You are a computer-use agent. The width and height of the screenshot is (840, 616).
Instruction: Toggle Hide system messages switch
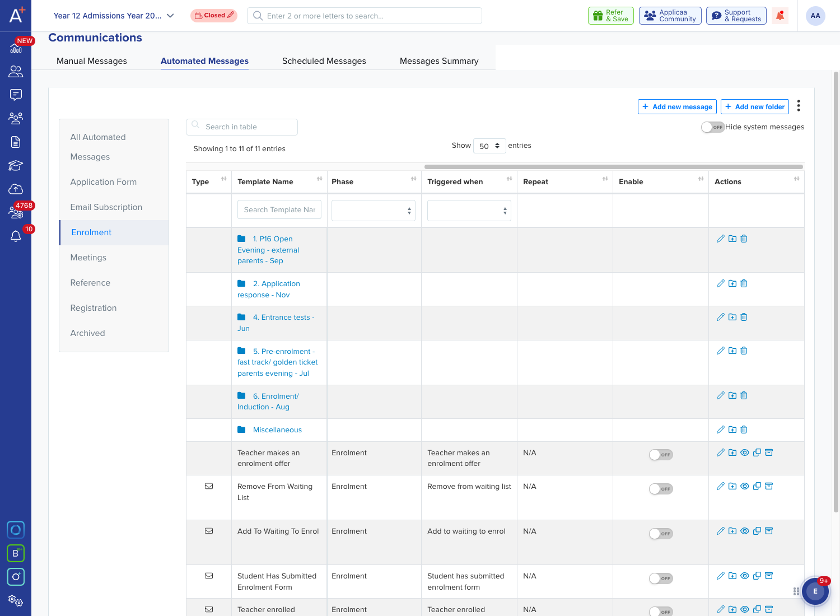click(x=712, y=127)
